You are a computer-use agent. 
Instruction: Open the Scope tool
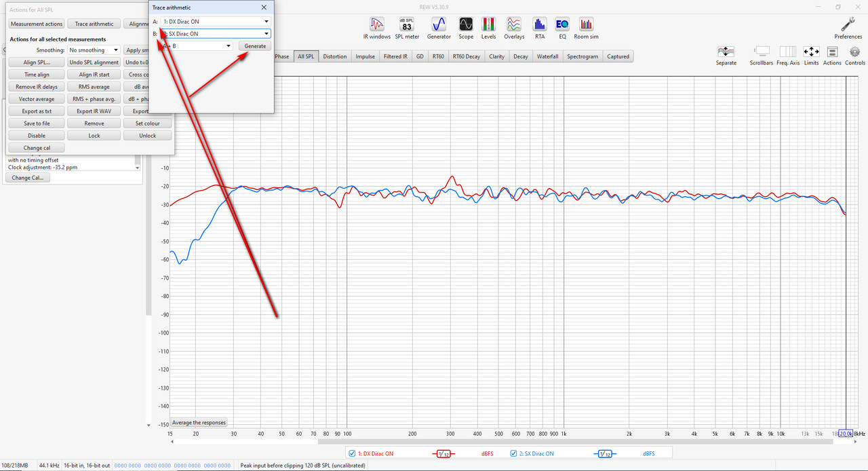pos(466,28)
